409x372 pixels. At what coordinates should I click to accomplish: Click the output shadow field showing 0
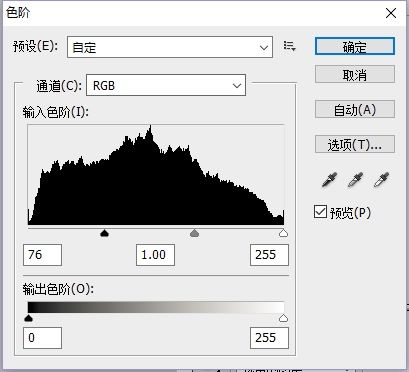[42, 338]
